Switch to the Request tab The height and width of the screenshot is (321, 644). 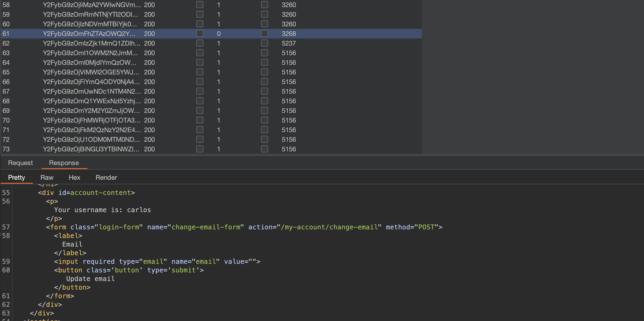click(20, 163)
